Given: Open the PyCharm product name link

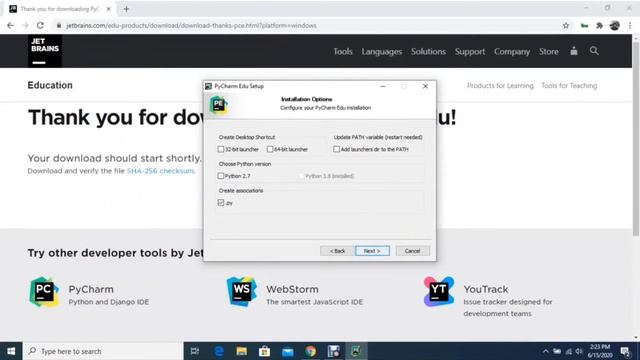Looking at the screenshot, I should [x=91, y=289].
